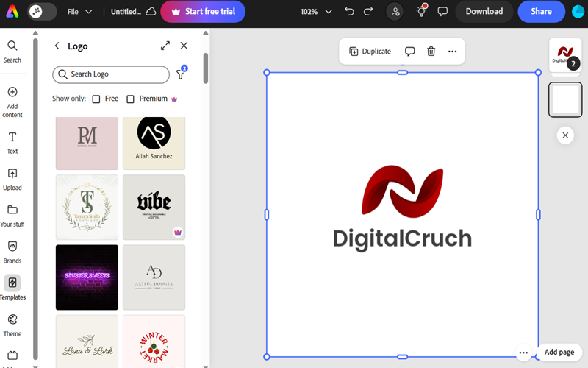This screenshot has height=368, width=588.
Task: Expand the Logo panel to full view
Action: 165,46
